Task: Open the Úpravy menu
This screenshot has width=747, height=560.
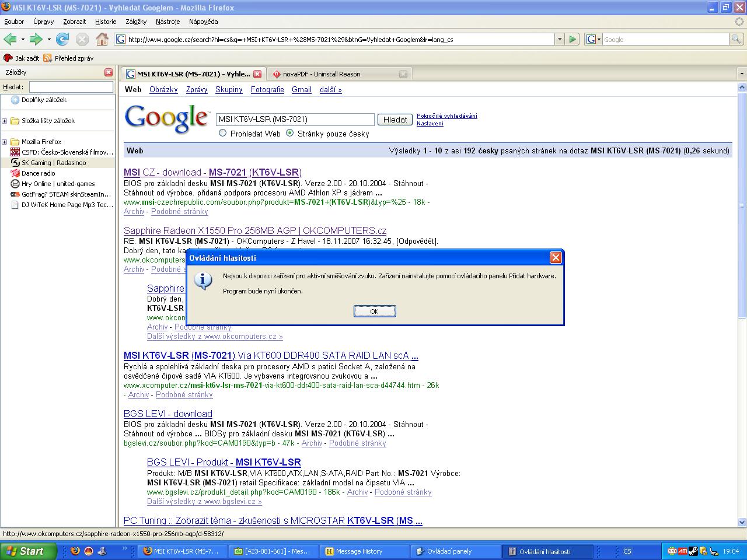Action: tap(44, 22)
